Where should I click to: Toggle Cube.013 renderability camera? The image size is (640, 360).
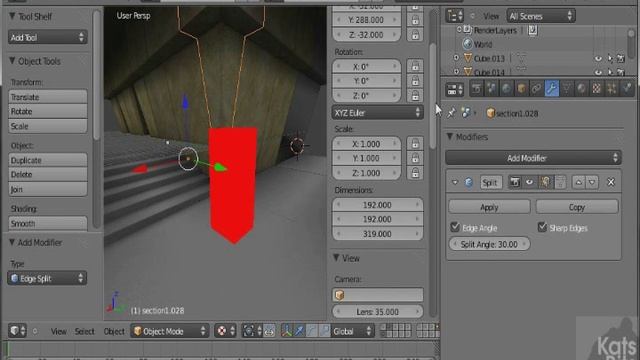[x=621, y=58]
